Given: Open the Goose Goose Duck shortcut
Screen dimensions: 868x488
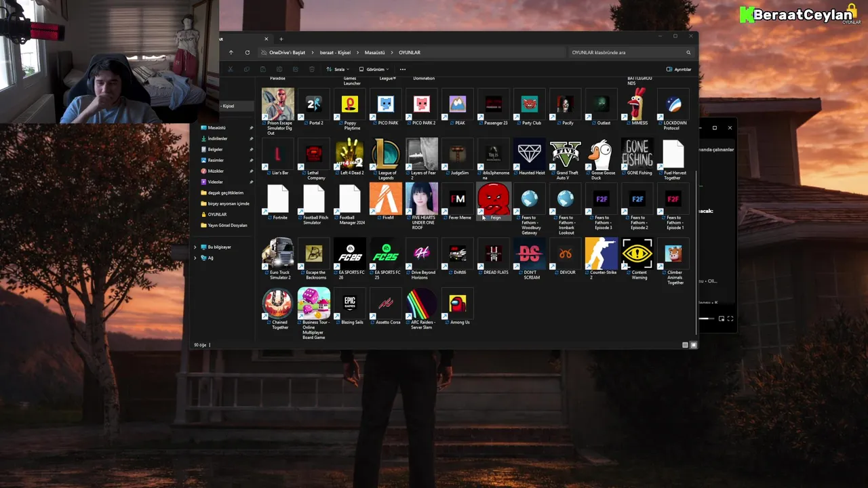Looking at the screenshot, I should 601,159.
